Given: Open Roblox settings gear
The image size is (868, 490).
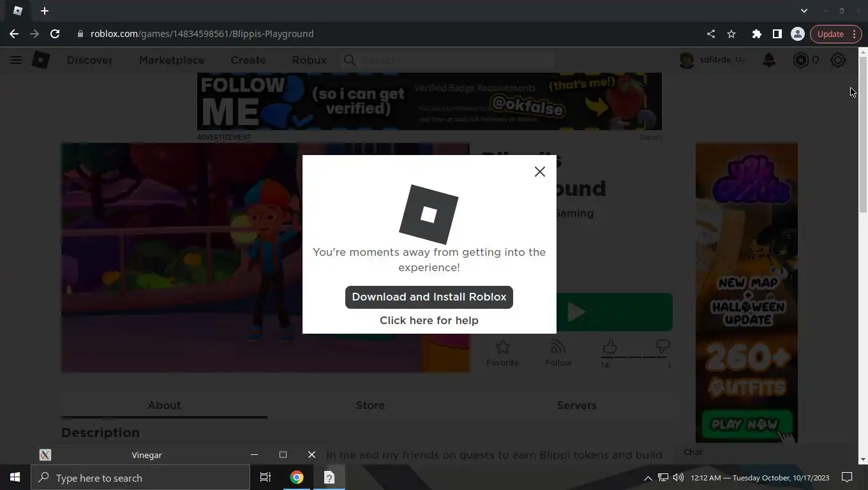Looking at the screenshot, I should 838,60.
